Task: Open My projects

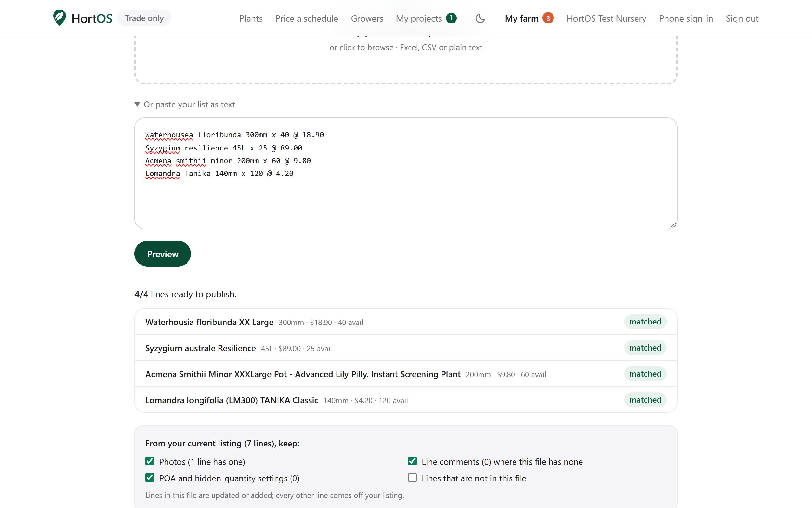Action: [x=418, y=18]
